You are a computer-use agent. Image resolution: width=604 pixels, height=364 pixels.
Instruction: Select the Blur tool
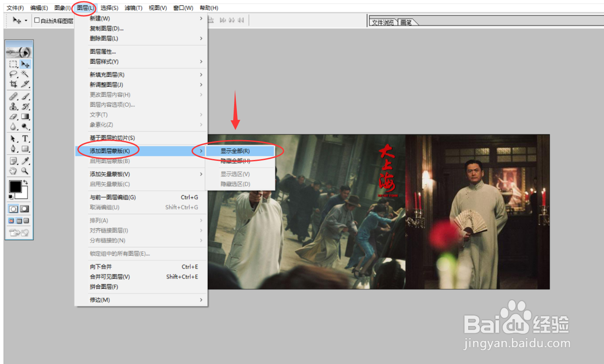point(14,126)
